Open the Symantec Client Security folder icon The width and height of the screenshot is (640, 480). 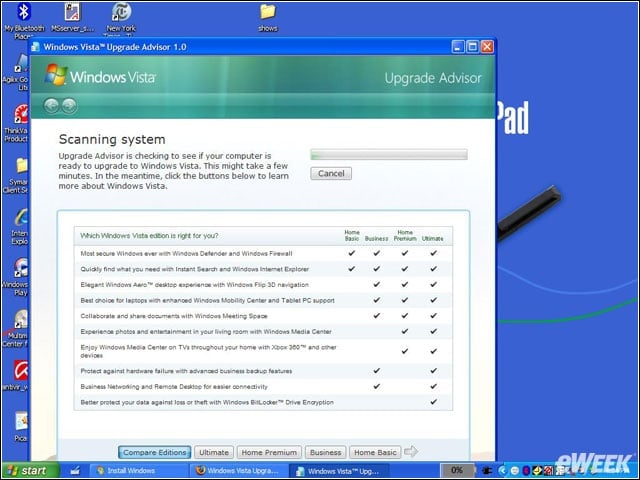click(17, 175)
